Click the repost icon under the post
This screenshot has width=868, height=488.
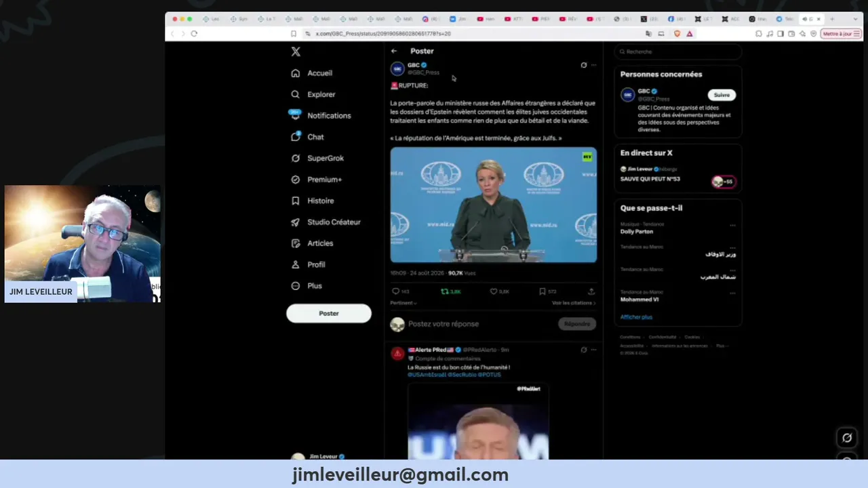[x=445, y=291]
